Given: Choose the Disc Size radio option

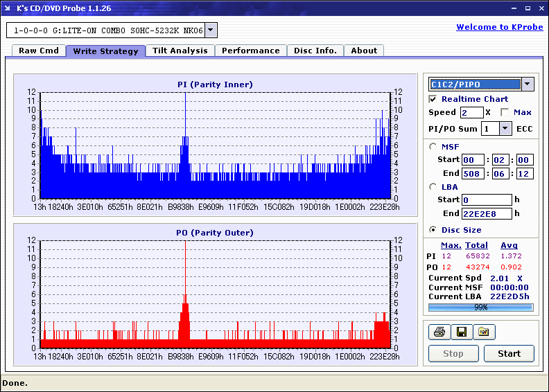Looking at the screenshot, I should (x=433, y=230).
